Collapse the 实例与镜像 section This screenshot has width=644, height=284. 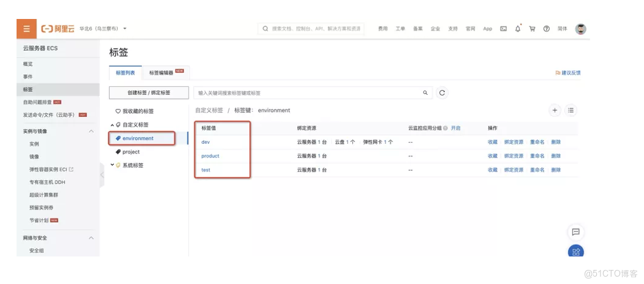point(91,132)
